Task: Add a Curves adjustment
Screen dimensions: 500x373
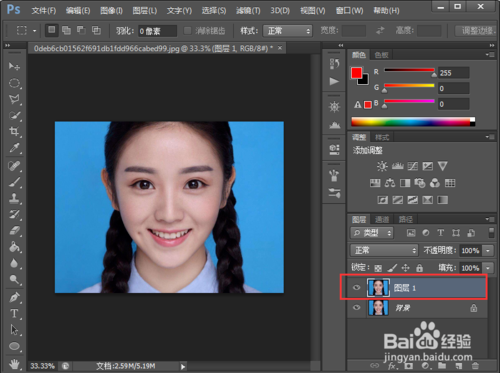Action: pos(413,166)
